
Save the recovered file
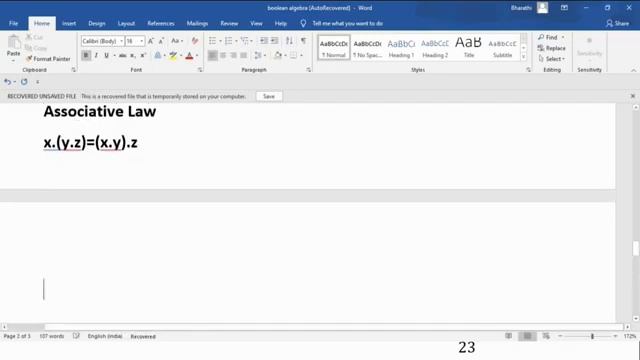(x=269, y=96)
